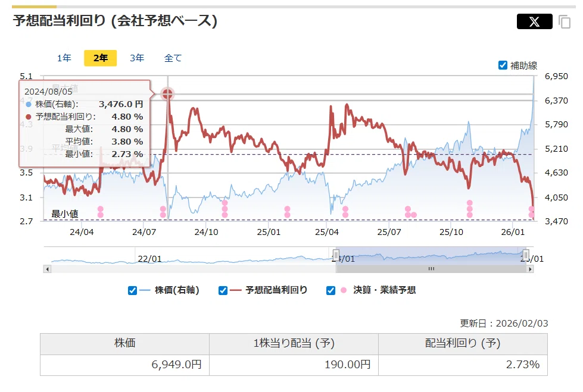Screen dimensions: 583x392
Task: Click the scrollbar left arrow
Action: click(47, 269)
